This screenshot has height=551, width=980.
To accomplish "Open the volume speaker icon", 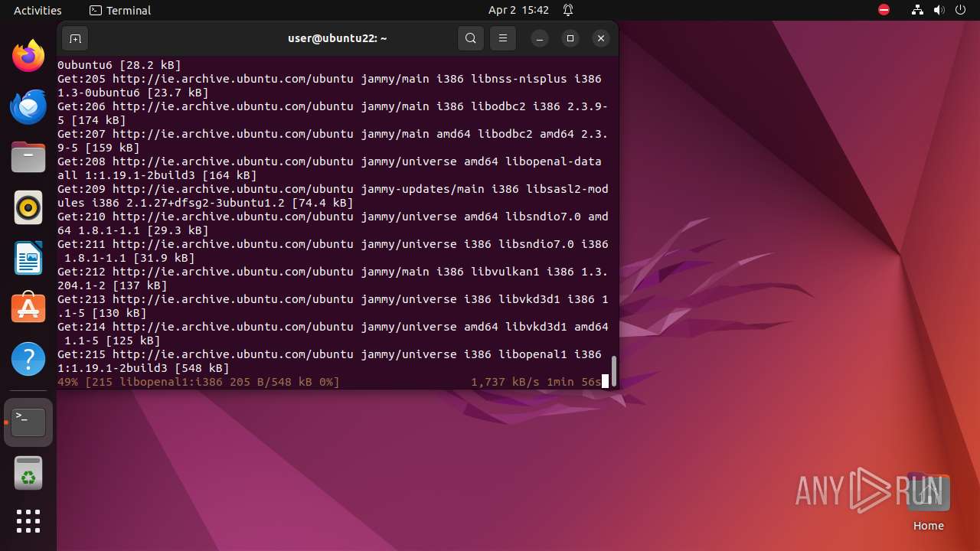I will click(939, 10).
